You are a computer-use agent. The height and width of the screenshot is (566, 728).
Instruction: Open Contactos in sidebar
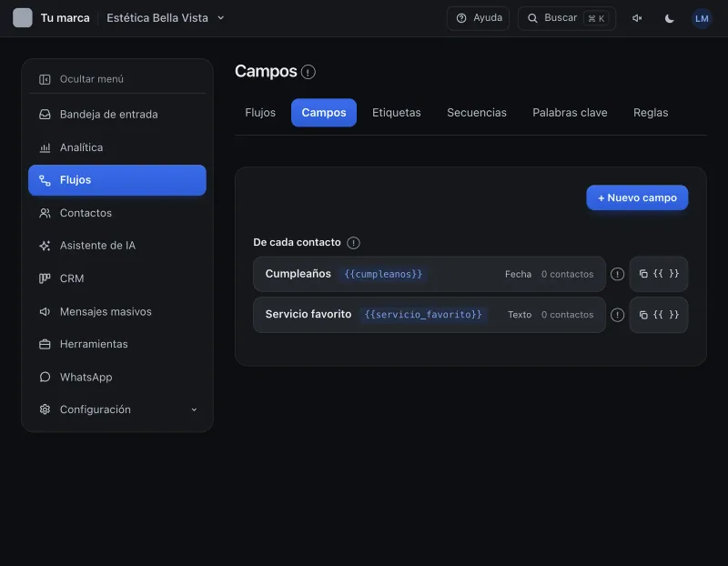(117, 213)
